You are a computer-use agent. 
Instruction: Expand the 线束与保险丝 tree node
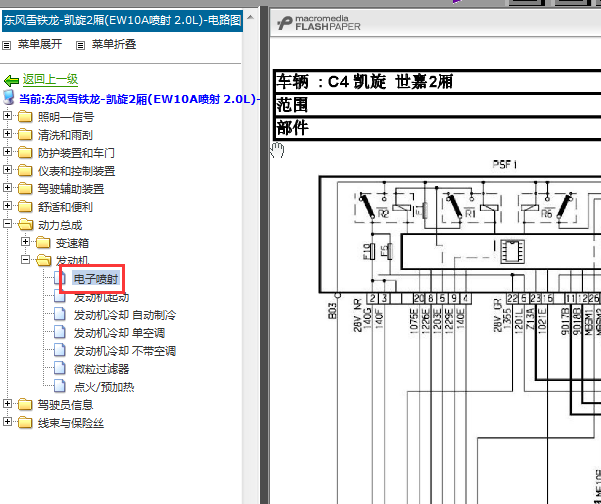[7, 421]
